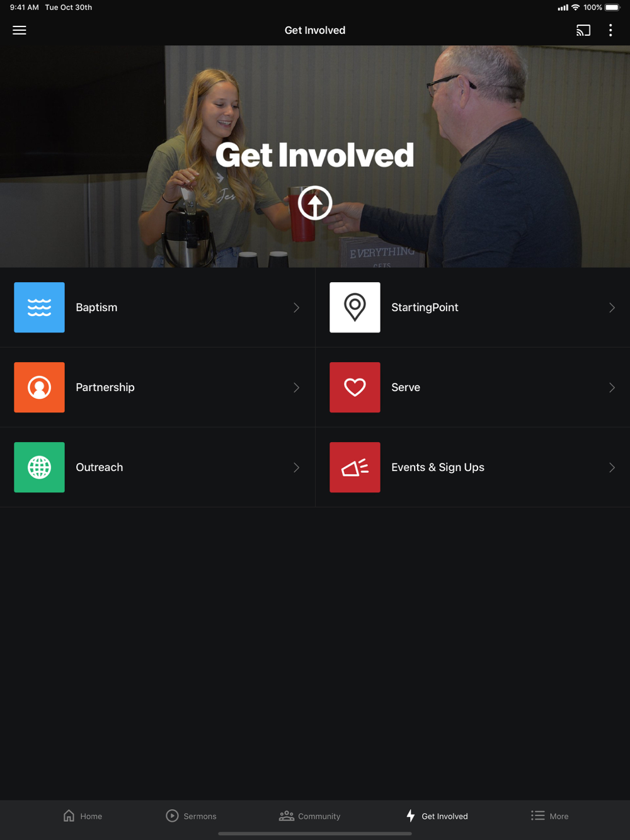The height and width of the screenshot is (840, 630).
Task: Tap the Home house icon
Action: click(x=69, y=815)
